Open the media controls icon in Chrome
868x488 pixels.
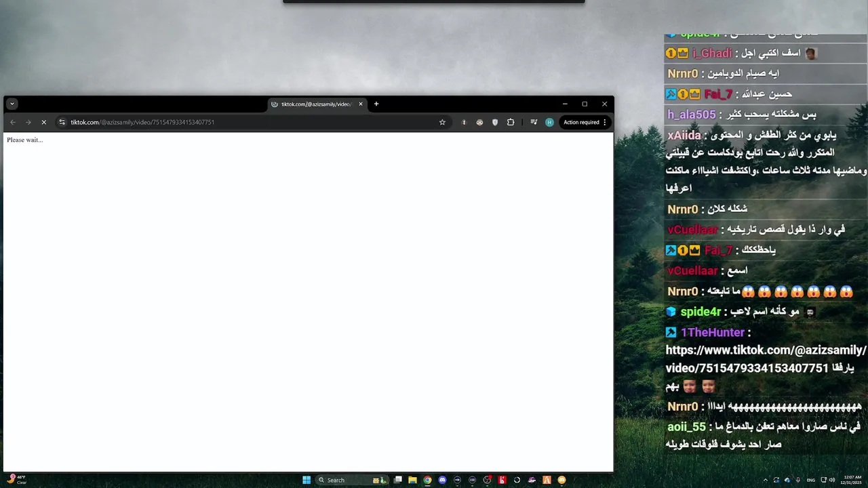(534, 122)
